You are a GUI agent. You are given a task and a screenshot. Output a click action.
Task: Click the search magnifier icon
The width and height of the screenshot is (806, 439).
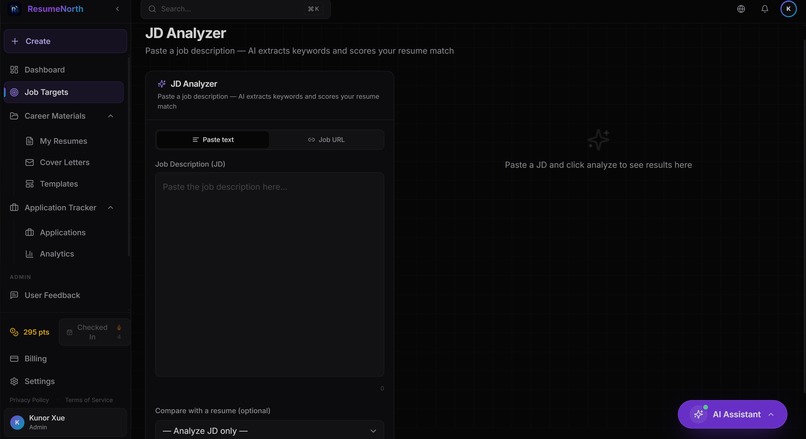click(152, 9)
